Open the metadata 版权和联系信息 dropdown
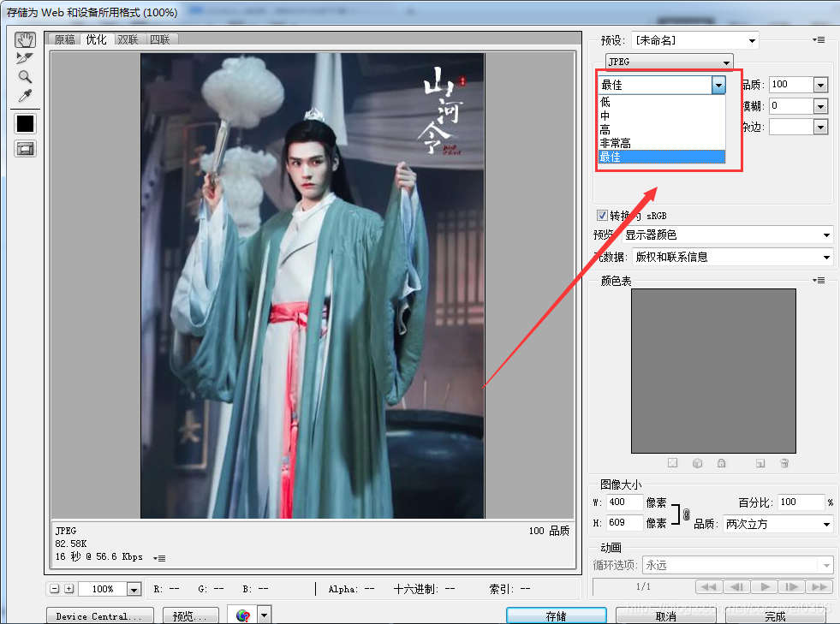This screenshot has width=840, height=624. click(x=732, y=257)
